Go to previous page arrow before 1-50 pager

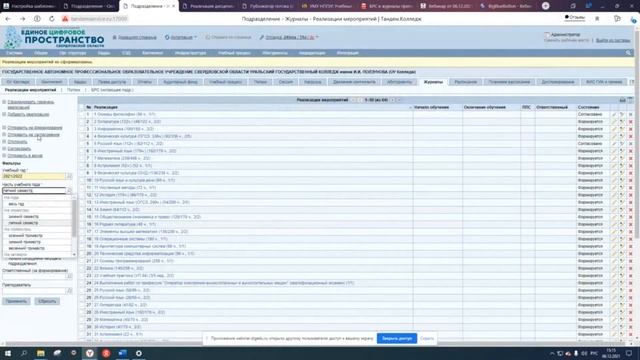click(x=359, y=100)
